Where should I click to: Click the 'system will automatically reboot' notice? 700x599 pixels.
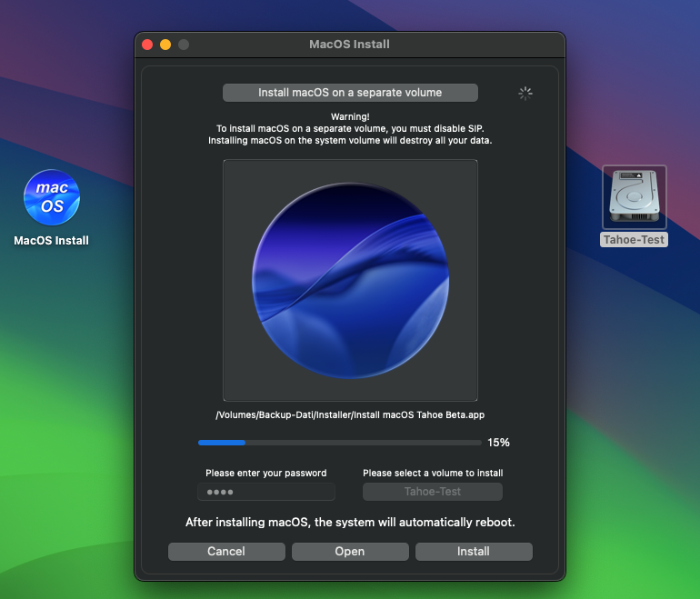pos(350,523)
